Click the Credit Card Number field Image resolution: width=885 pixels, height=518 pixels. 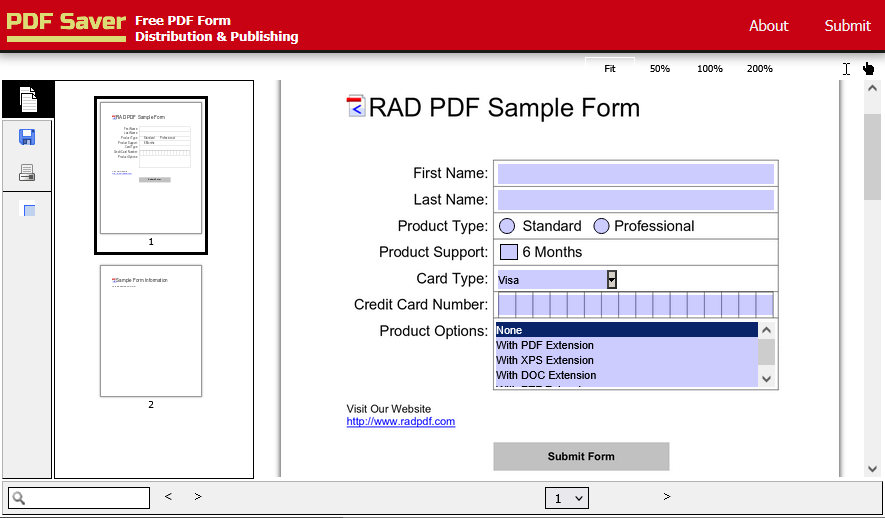636,305
